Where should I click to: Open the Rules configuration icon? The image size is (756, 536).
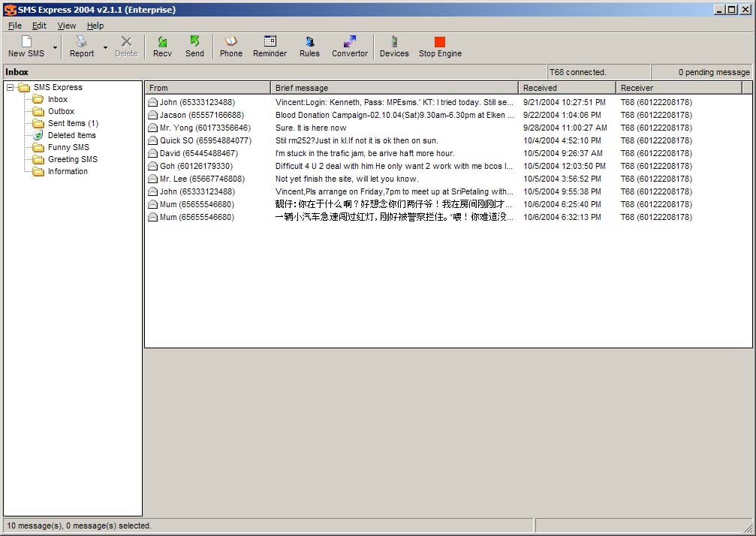pyautogui.click(x=309, y=45)
